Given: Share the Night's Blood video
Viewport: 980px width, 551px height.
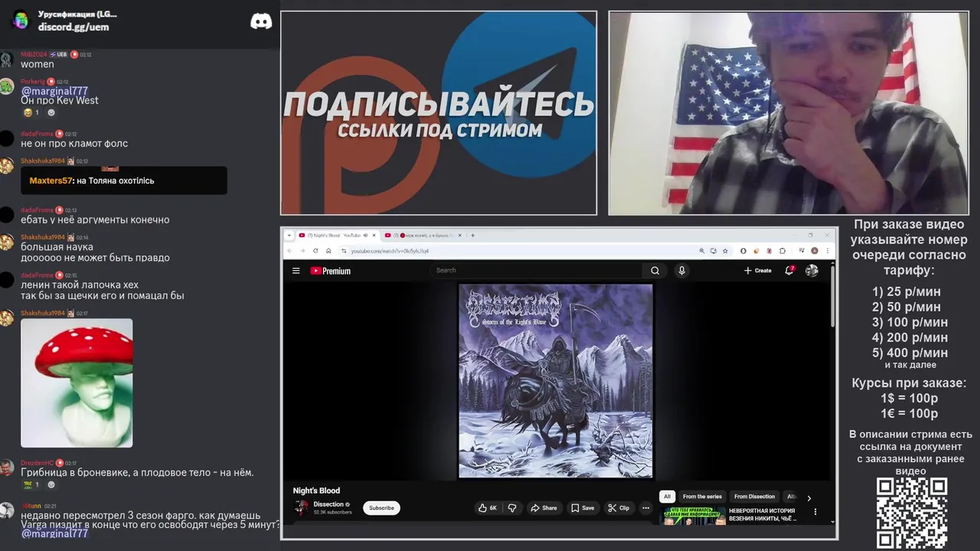Looking at the screenshot, I should click(544, 508).
